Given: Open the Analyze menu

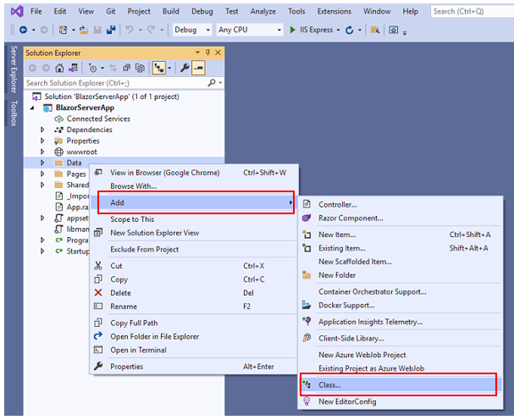Looking at the screenshot, I should (263, 12).
